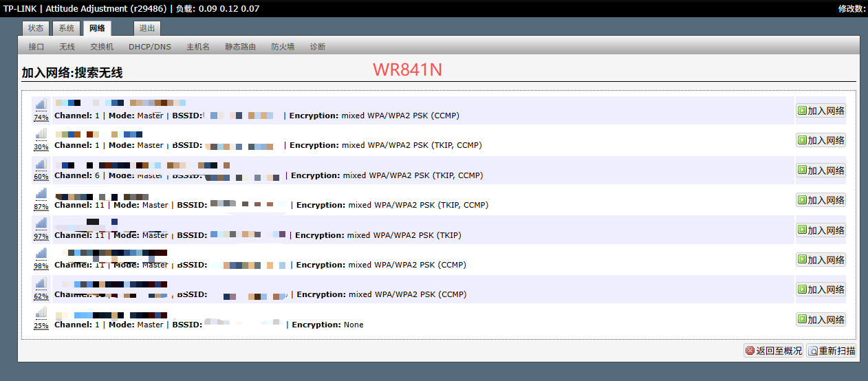Screen dimensions: 868x381
Task: Click the 返回至概况 button
Action: click(x=773, y=351)
